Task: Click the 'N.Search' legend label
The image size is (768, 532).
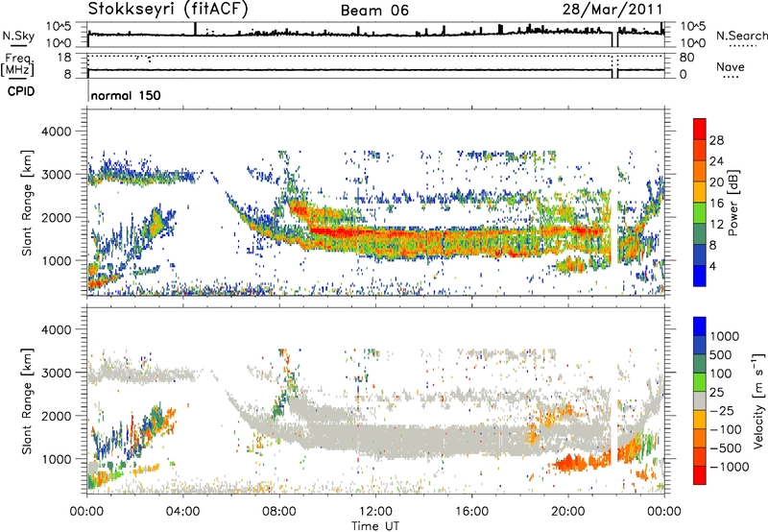Action: (x=741, y=36)
